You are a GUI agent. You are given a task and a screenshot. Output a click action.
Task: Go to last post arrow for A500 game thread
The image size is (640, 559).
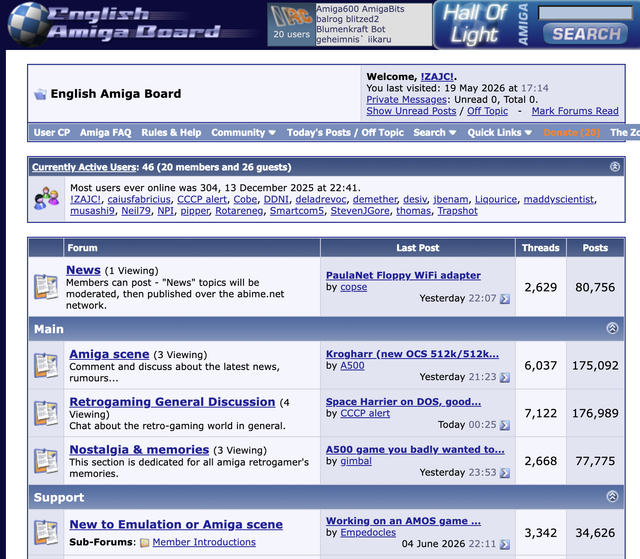(505, 472)
